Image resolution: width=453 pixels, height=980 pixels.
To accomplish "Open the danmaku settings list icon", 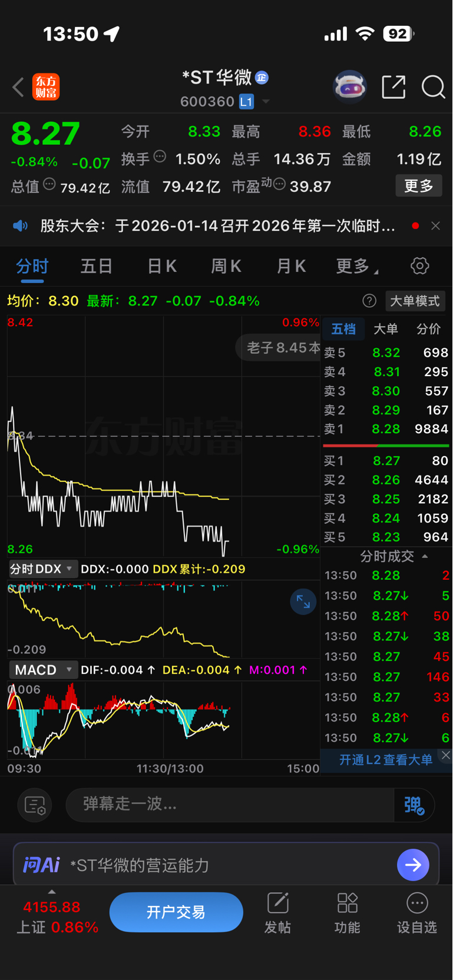I will click(35, 805).
